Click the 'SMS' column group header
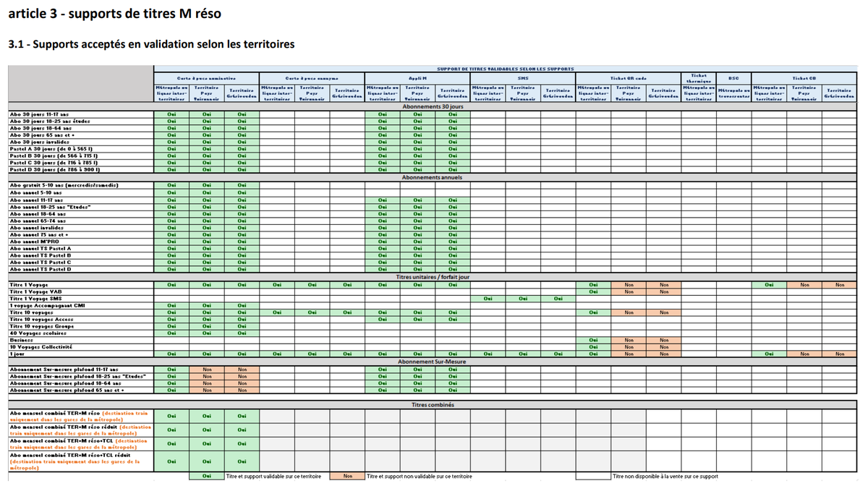 (x=523, y=78)
